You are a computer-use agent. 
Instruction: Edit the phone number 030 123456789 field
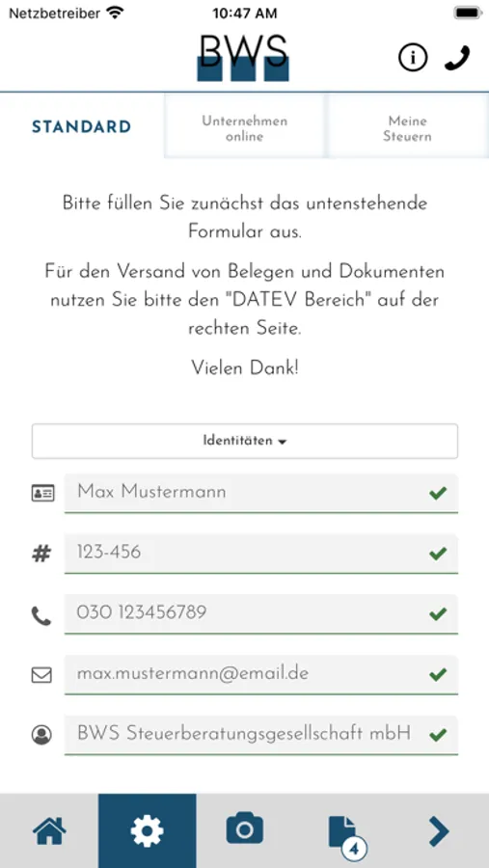tap(260, 613)
